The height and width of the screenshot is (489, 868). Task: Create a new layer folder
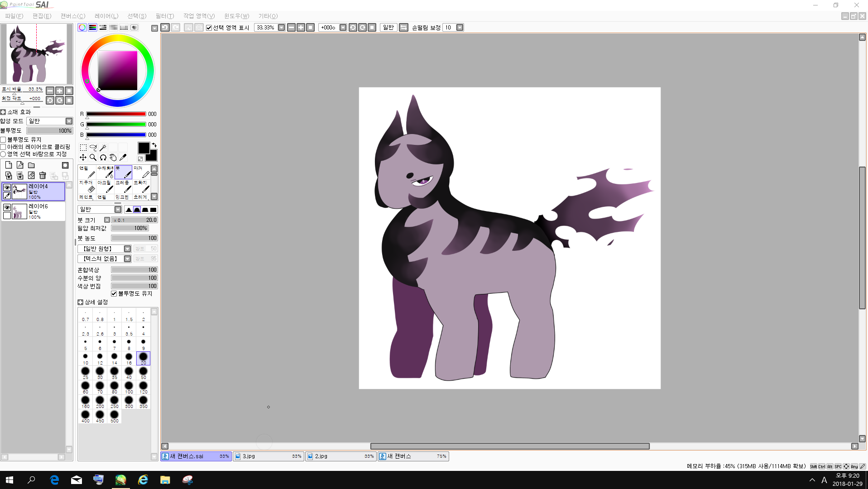(x=31, y=165)
